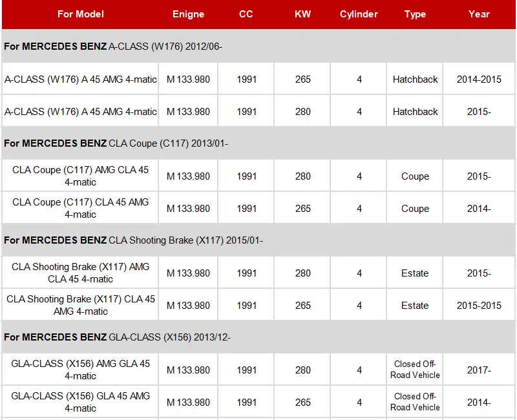The image size is (517, 420).
Task: Click KW '280' in the Estate 2015- row
Action: coord(302,273)
